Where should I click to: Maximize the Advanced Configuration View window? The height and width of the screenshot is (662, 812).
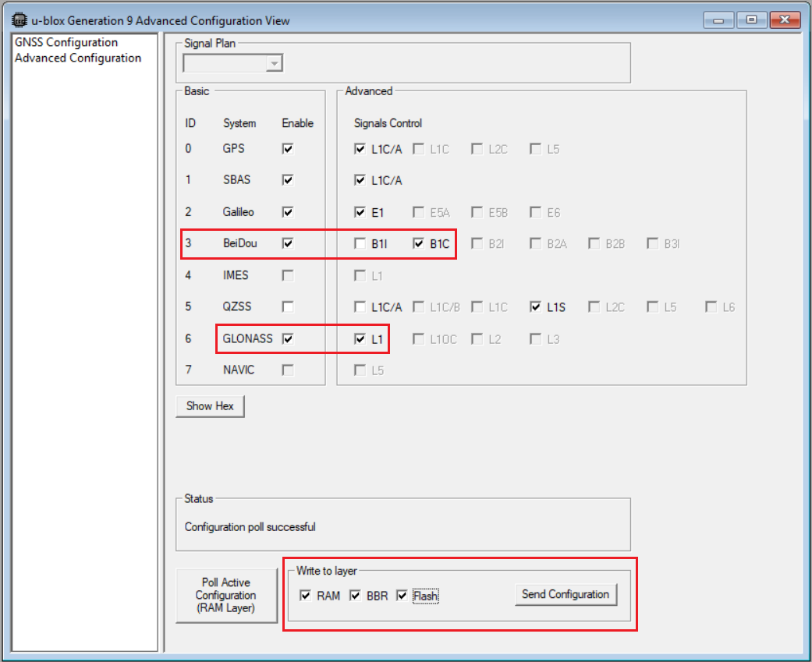click(751, 20)
